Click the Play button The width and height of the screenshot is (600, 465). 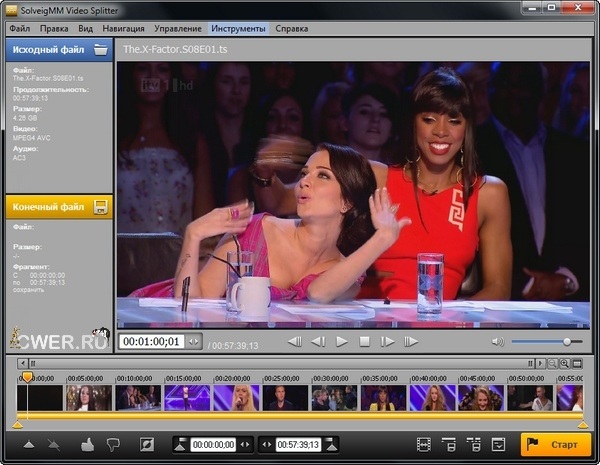tap(341, 341)
